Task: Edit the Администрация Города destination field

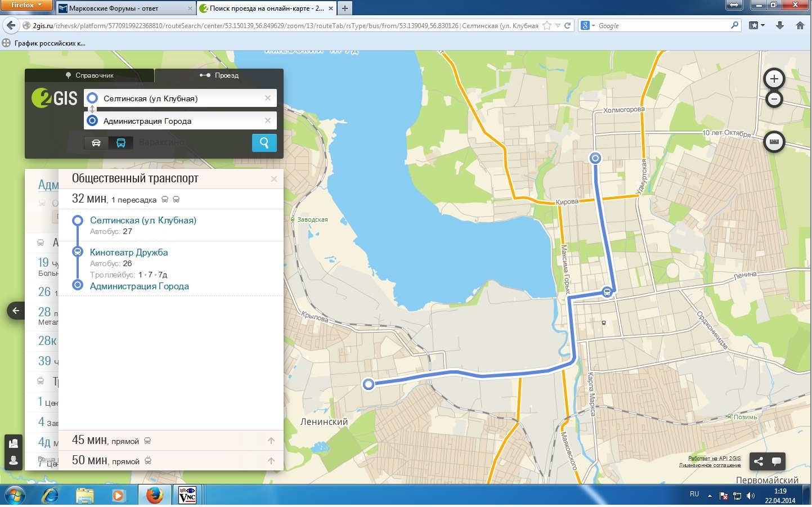Action: (180, 120)
